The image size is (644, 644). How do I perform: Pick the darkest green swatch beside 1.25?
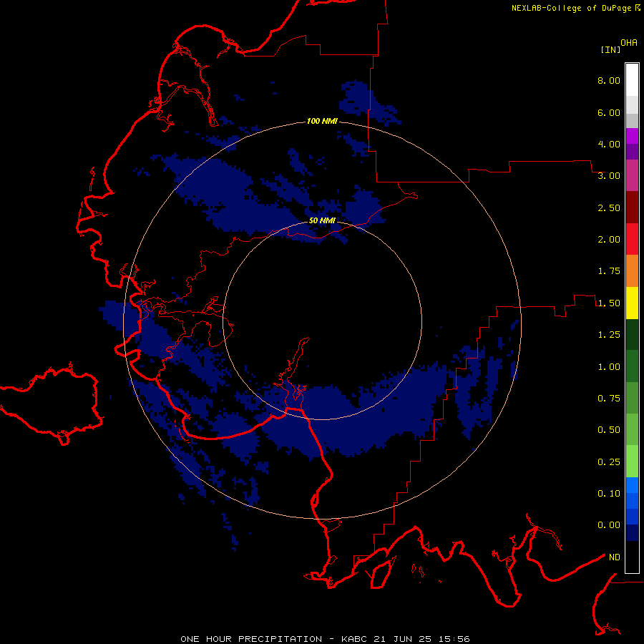coord(632,334)
